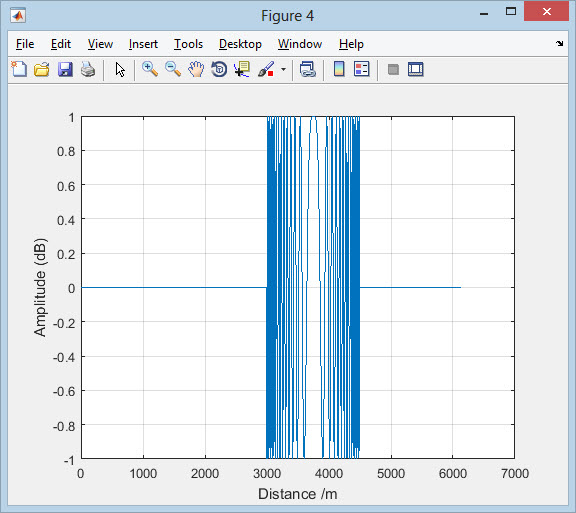Image resolution: width=576 pixels, height=513 pixels.
Task: Open a file with the folder icon
Action: (x=42, y=69)
